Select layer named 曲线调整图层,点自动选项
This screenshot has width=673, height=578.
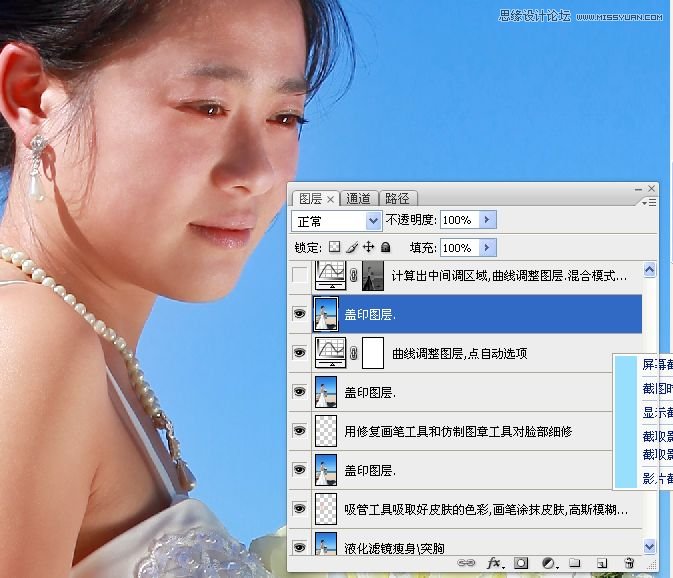459,354
